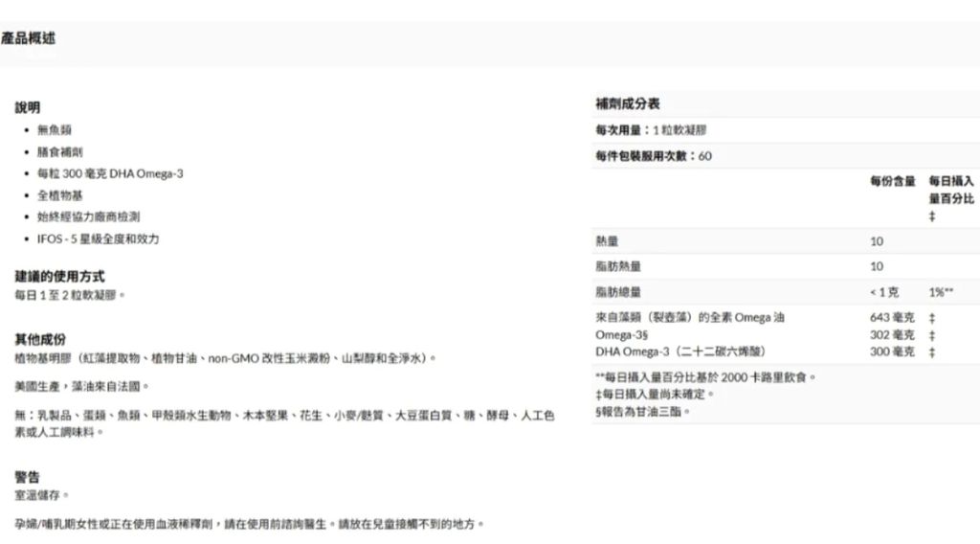980x544 pixels.
Task: Click the 膳食補劑 bullet item
Action: (x=59, y=151)
